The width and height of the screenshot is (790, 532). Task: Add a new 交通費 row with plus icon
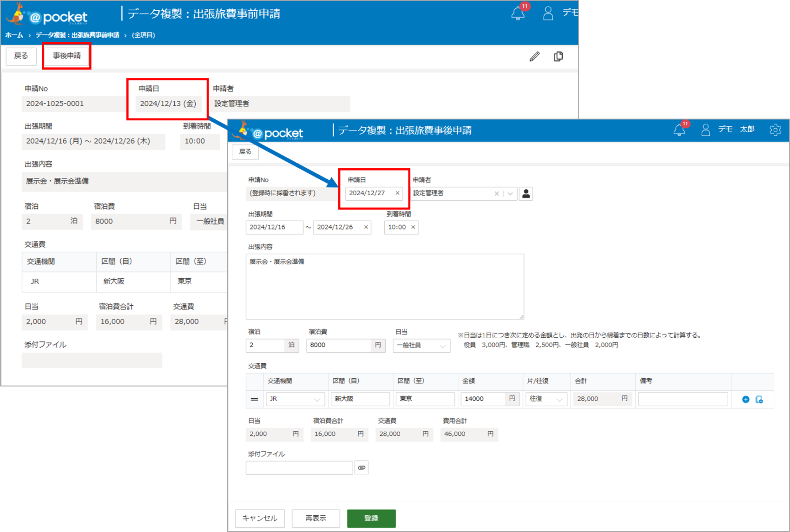[746, 400]
